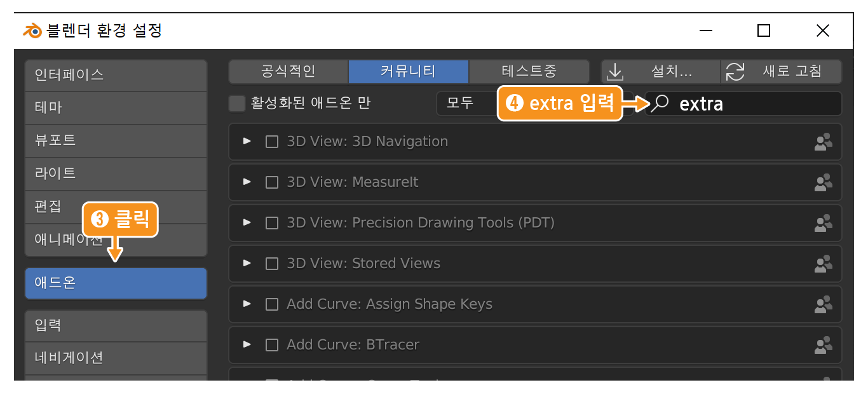
Task: Expand Assign Shape Keys add-on details
Action: click(247, 304)
